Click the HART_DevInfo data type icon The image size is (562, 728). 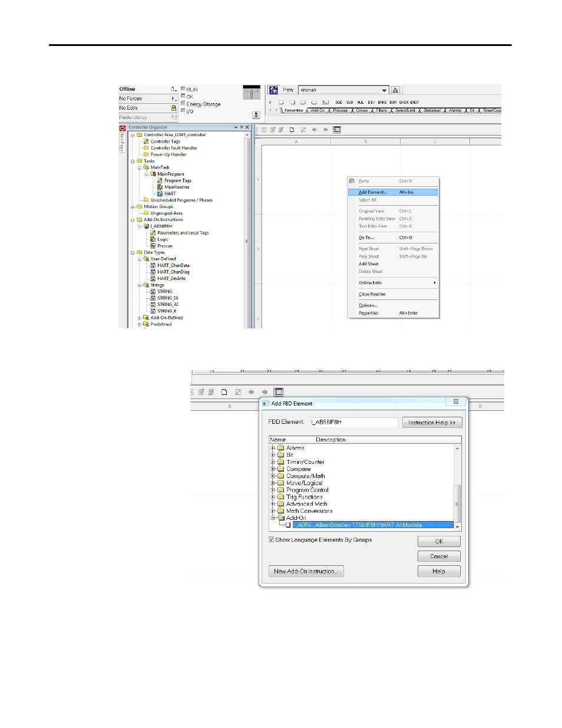tap(153, 278)
